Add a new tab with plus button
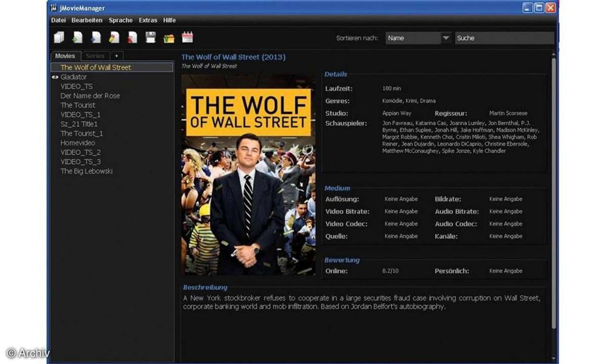The image size is (607, 364). (x=116, y=56)
